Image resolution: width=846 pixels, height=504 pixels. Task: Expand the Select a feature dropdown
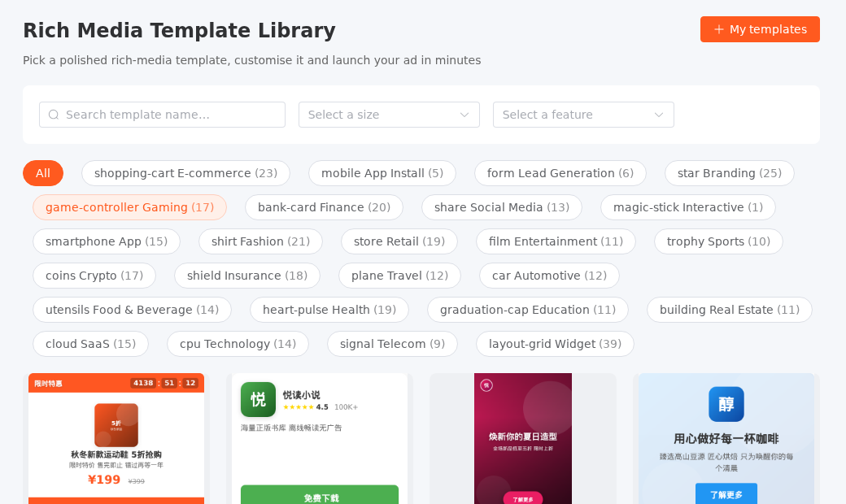[583, 115]
